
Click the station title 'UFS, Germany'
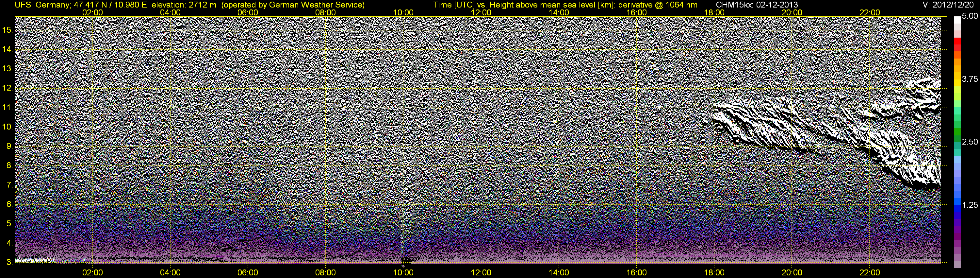pyautogui.click(x=42, y=5)
